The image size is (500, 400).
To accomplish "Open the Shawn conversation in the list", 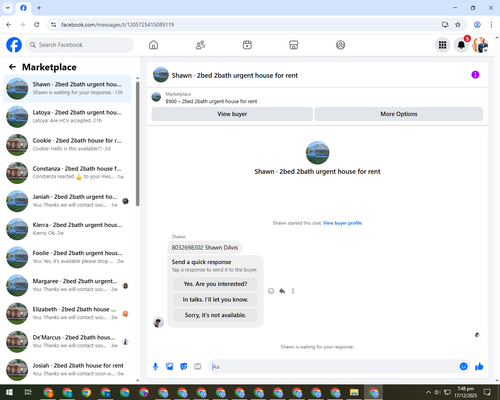I will [68, 89].
